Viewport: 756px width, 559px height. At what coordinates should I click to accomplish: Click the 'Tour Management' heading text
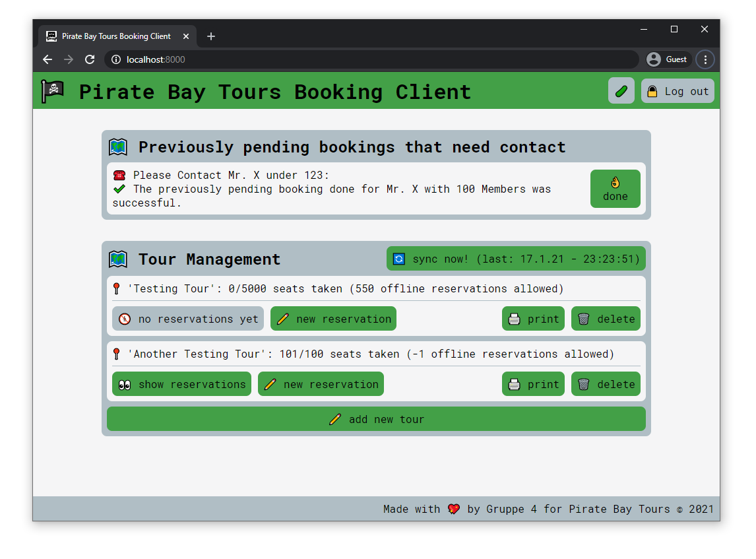pyautogui.click(x=209, y=259)
